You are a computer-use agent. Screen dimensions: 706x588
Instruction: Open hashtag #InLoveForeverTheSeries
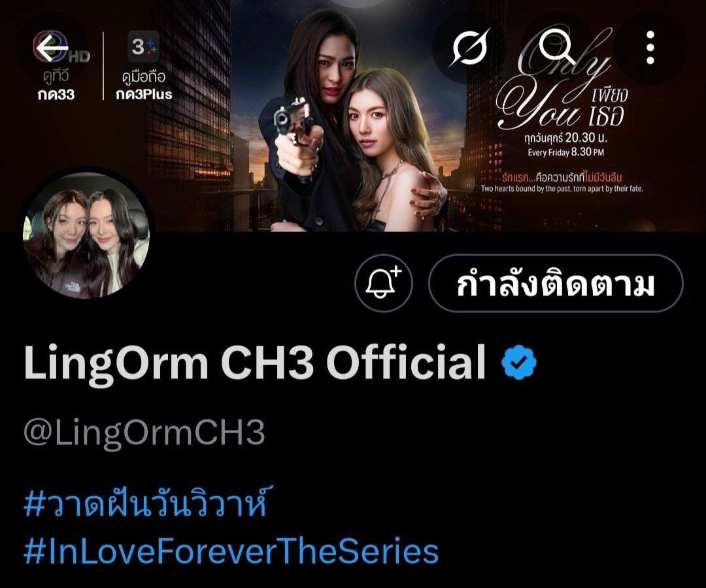tap(231, 551)
